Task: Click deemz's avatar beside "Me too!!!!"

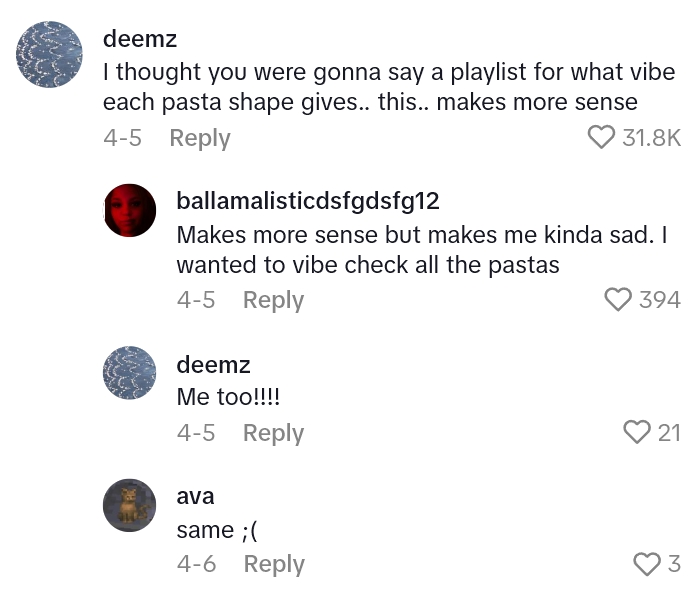Action: tap(130, 372)
